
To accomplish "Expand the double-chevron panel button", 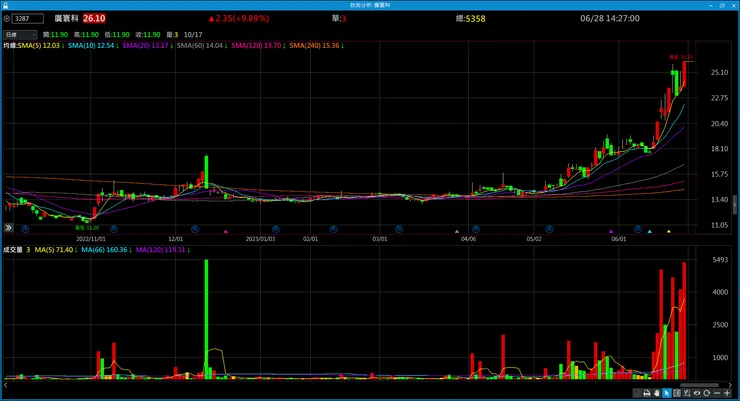I will click(x=8, y=228).
